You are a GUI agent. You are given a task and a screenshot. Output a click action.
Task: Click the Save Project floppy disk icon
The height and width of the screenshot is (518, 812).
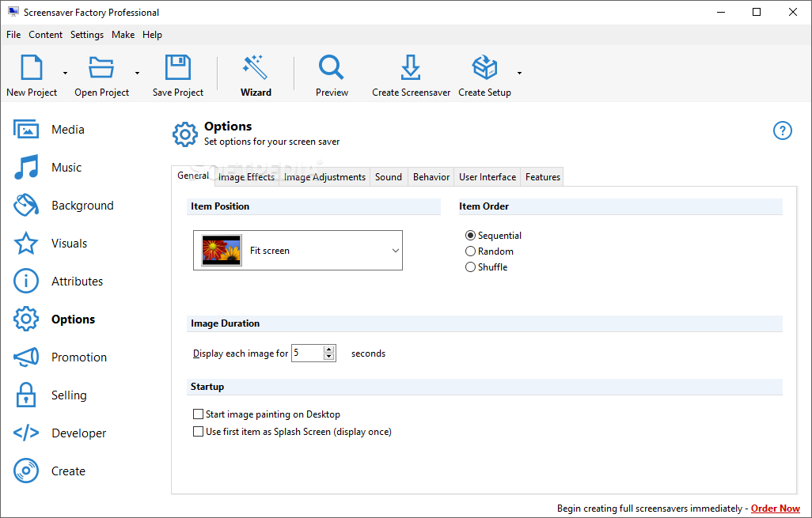tap(177, 67)
